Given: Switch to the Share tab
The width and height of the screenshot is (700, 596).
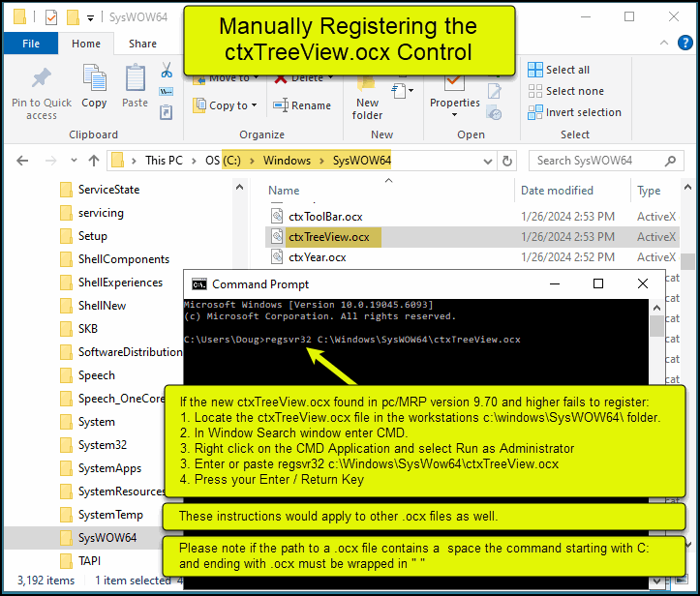Looking at the screenshot, I should 142,44.
